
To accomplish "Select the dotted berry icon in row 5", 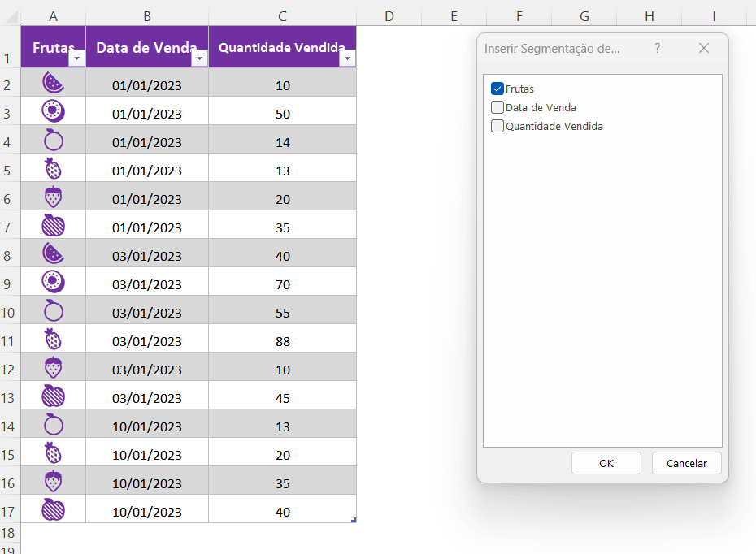I will point(53,169).
